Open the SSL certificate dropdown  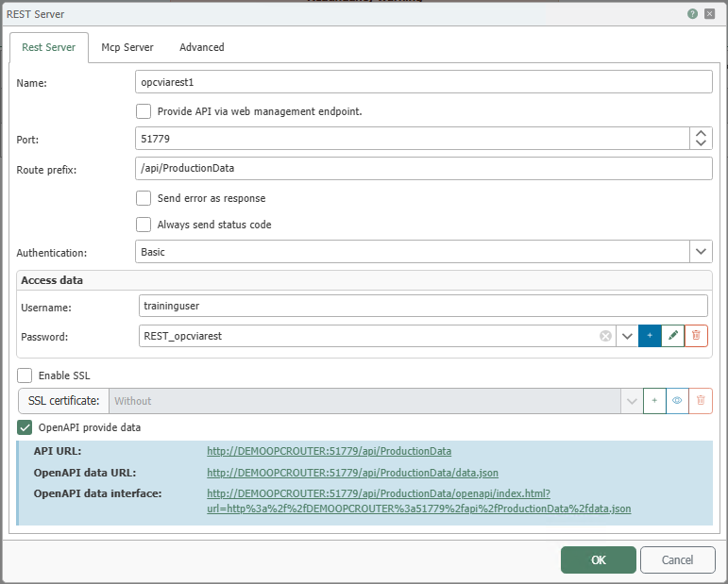(632, 401)
